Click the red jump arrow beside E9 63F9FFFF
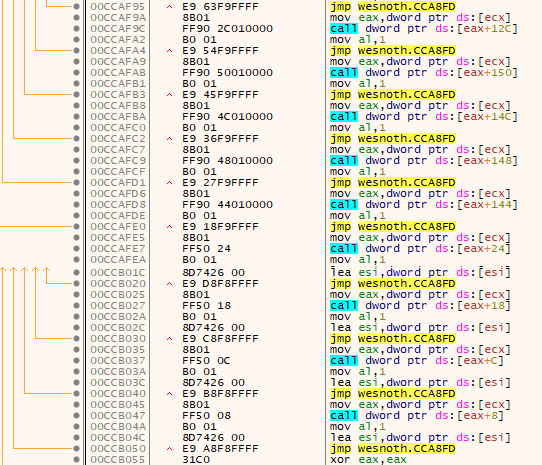 click(169, 7)
